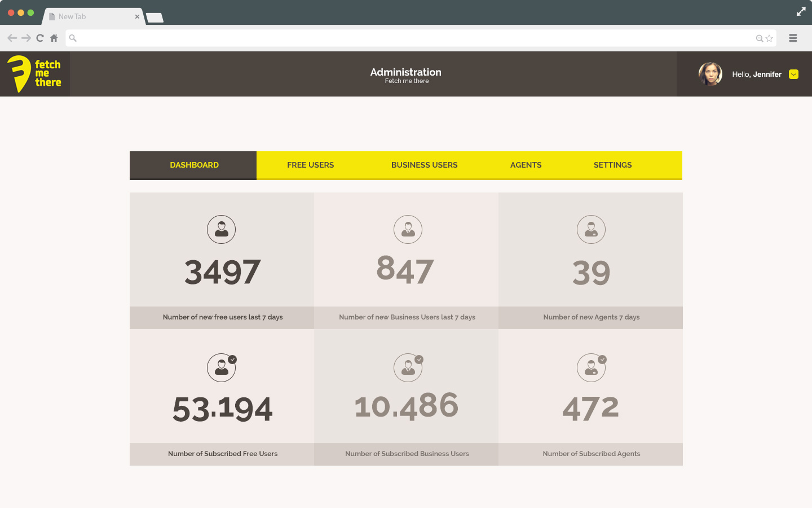Click the Subscribed Business Users icon
The height and width of the screenshot is (508, 812).
(x=408, y=367)
